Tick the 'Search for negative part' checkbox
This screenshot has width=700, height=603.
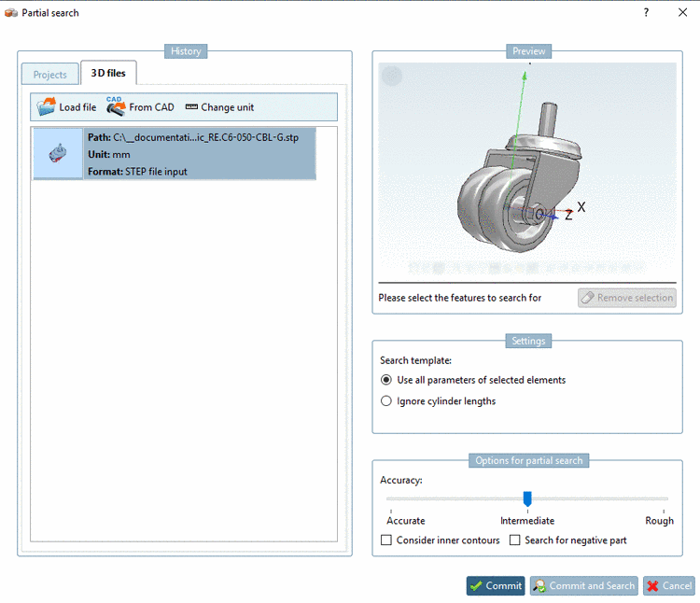tap(515, 540)
